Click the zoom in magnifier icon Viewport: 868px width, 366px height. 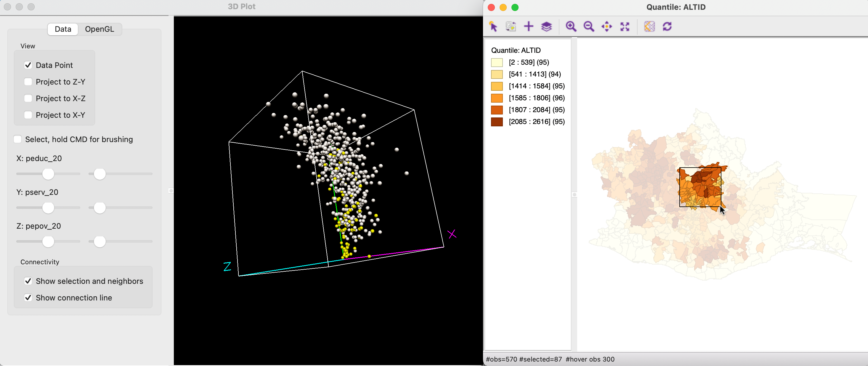[x=570, y=26]
